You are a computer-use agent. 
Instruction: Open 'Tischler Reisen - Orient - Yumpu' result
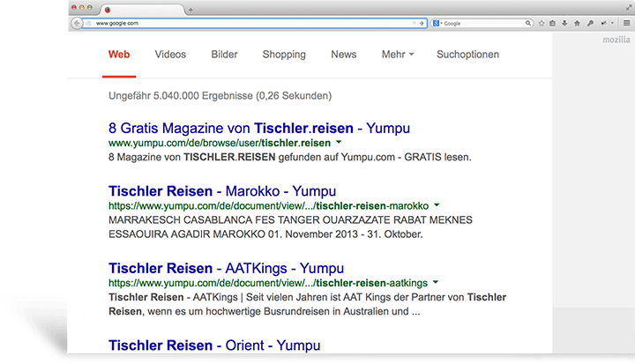click(x=214, y=345)
